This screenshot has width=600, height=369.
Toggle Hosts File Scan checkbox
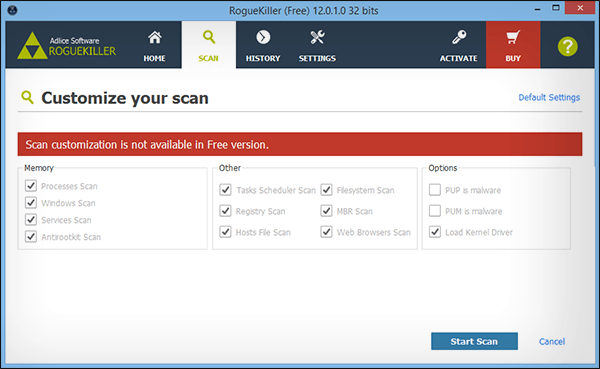pos(225,232)
